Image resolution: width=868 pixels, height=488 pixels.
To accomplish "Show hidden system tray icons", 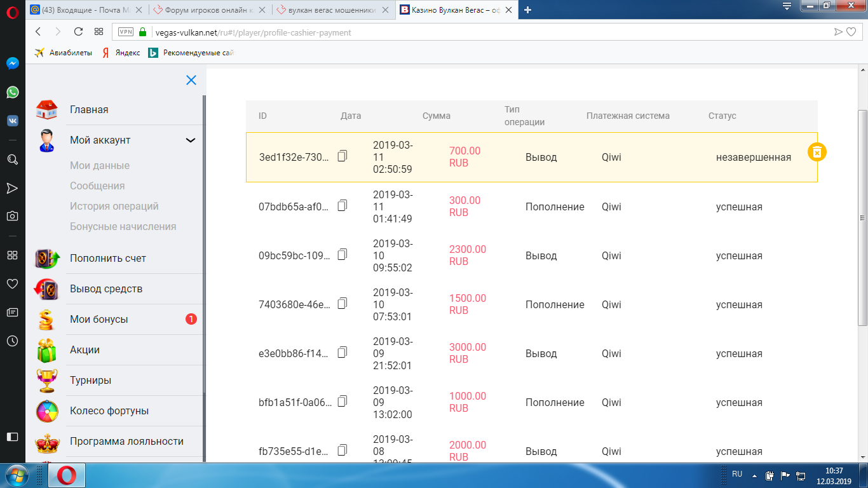I will coord(754,475).
